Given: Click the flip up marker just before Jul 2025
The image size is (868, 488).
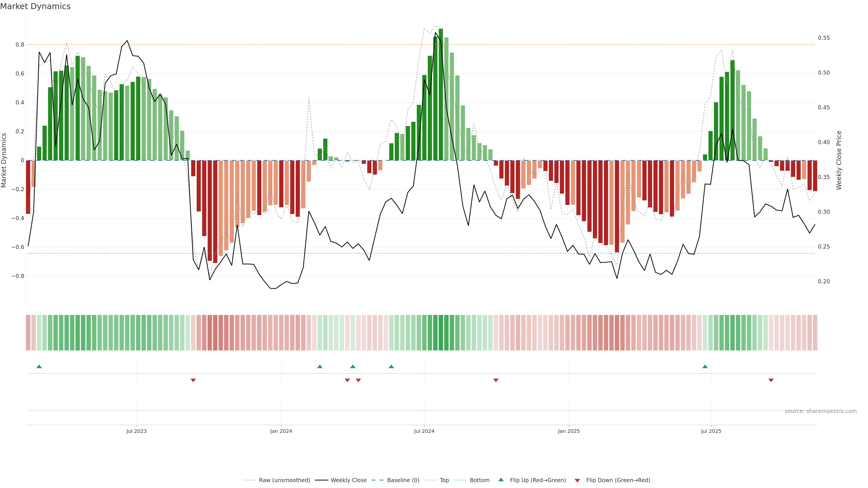Looking at the screenshot, I should pos(705,366).
